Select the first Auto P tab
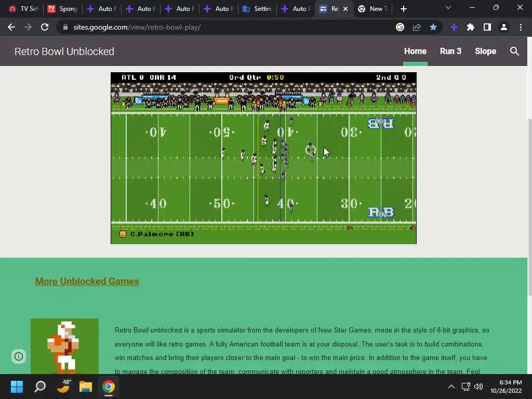This screenshot has height=399, width=532. coord(102,9)
